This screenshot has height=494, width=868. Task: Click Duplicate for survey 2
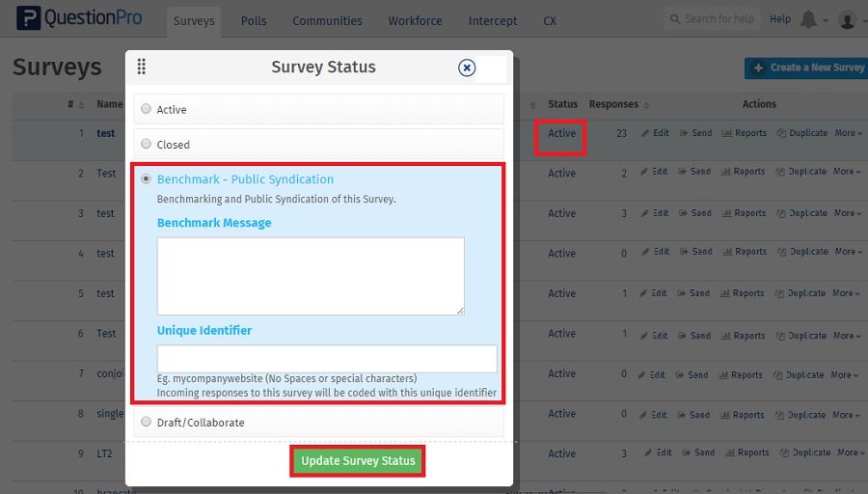click(x=781, y=172)
